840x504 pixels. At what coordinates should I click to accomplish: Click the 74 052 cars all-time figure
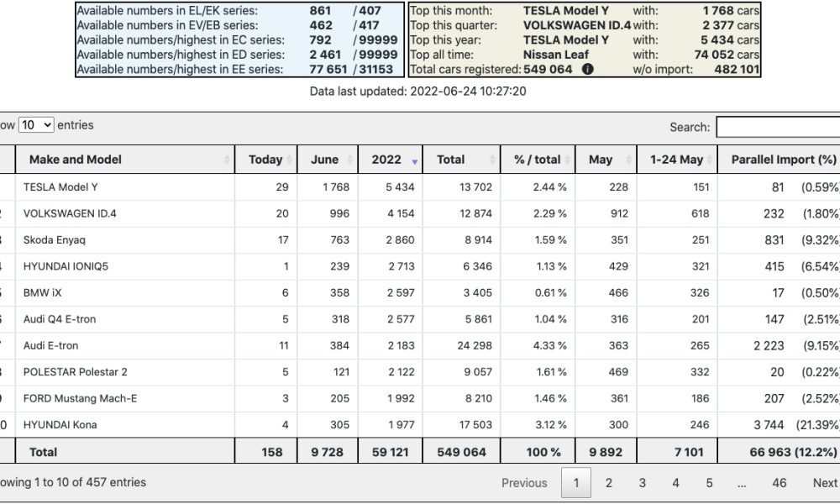[727, 55]
